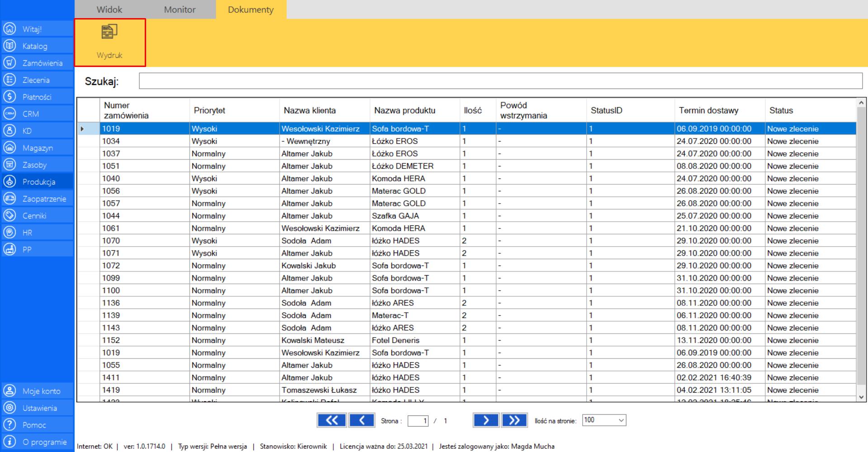Open the Zamówienia cart icon
Image resolution: width=868 pixels, height=452 pixels.
(9, 63)
